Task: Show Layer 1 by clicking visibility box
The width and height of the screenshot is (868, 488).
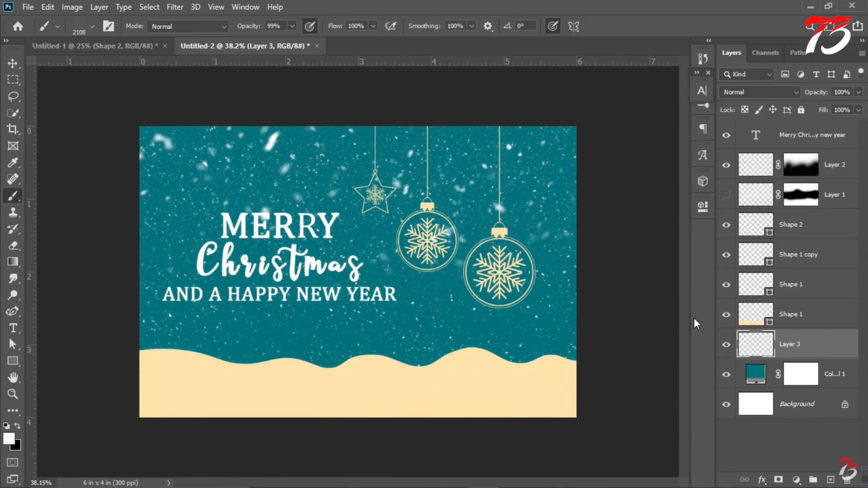Action: (x=726, y=195)
